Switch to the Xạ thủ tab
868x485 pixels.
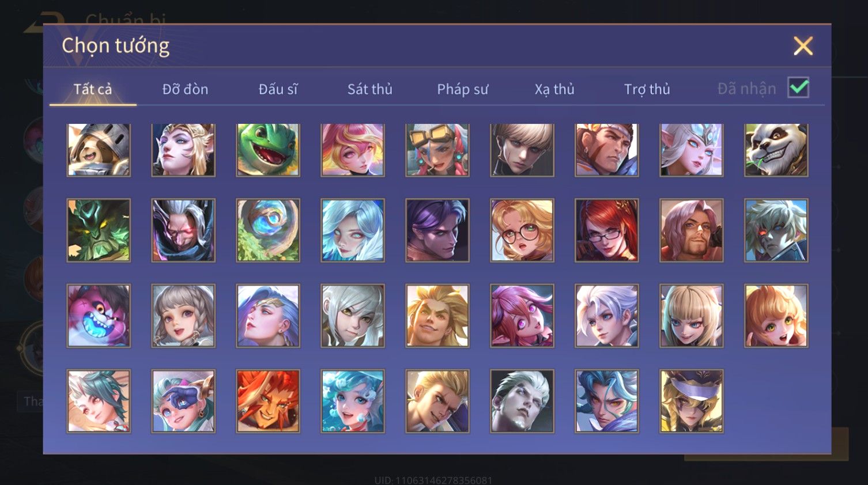pos(554,89)
